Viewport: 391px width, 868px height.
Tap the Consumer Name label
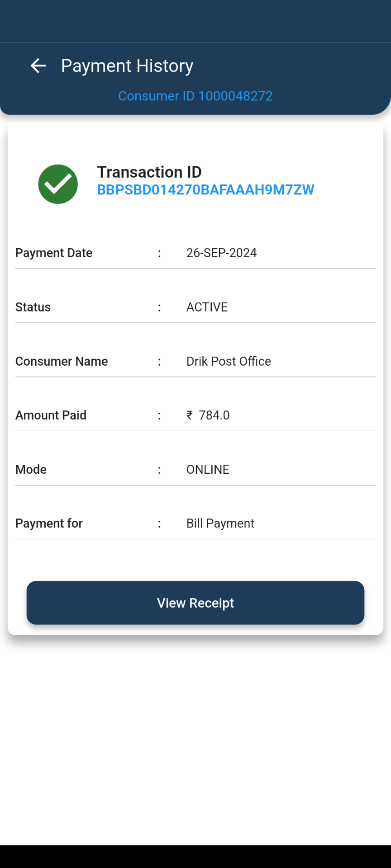[x=62, y=361]
